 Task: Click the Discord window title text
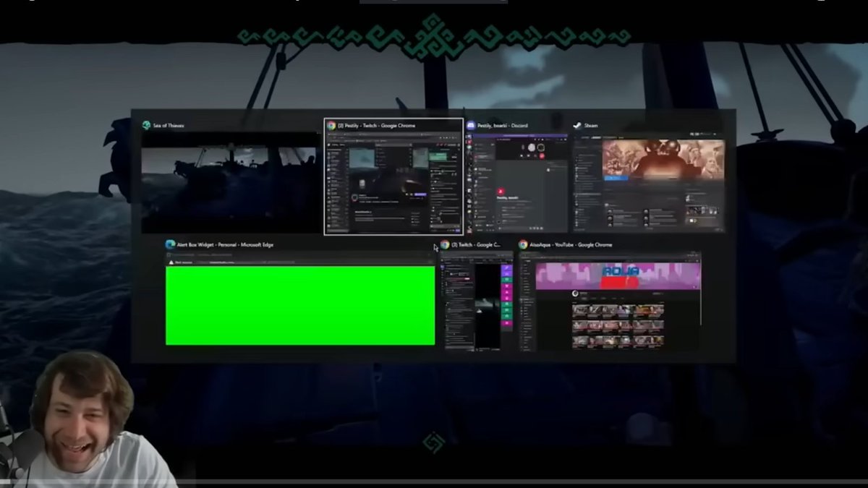click(503, 126)
